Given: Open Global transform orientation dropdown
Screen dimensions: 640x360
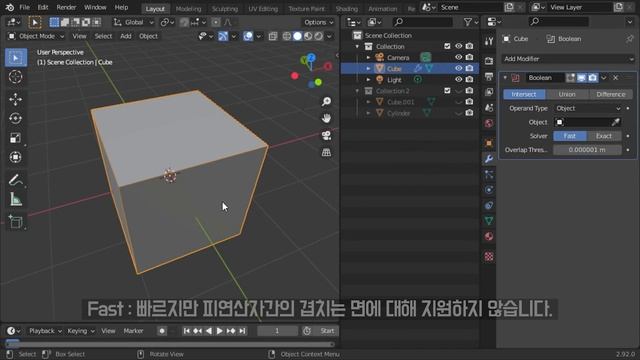Looking at the screenshot, I should point(133,22).
